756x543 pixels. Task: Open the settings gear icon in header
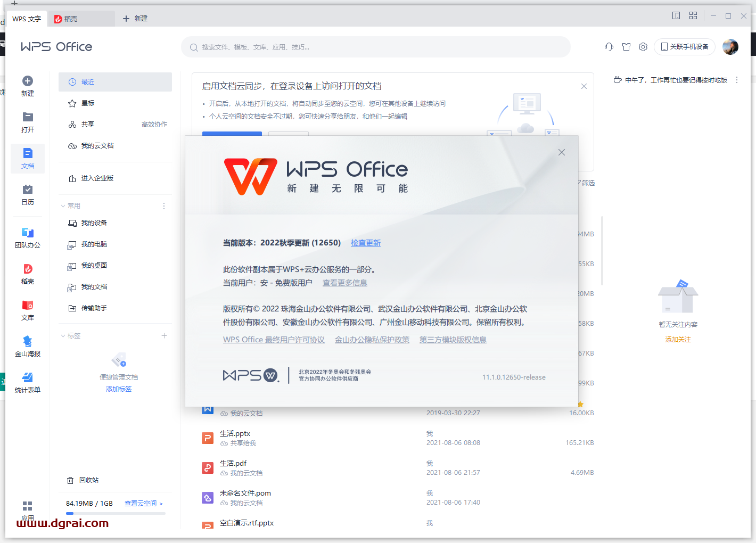coord(643,47)
